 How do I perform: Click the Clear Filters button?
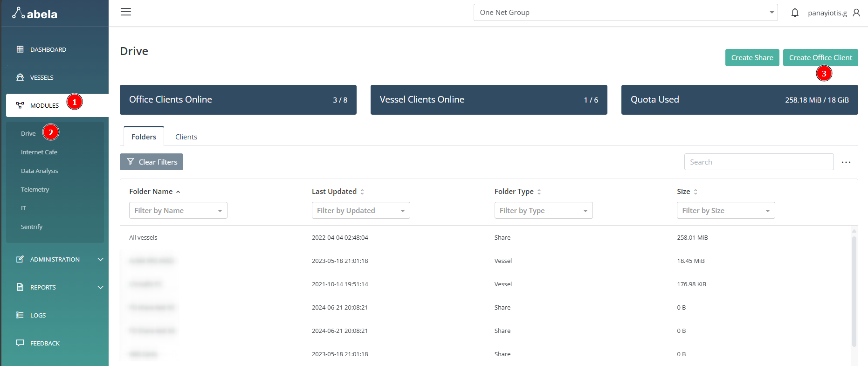tap(152, 162)
